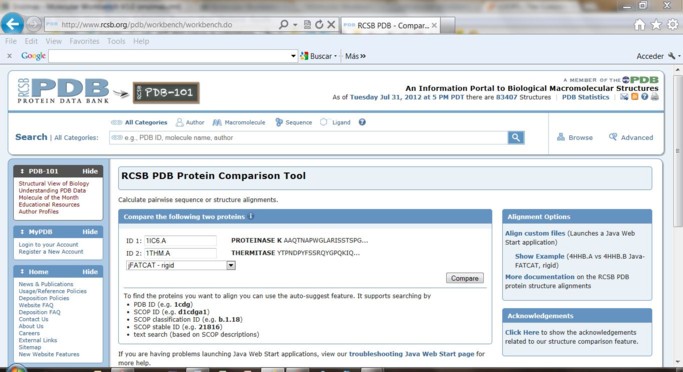
Task: Click the favorites star icon
Action: tap(656, 25)
